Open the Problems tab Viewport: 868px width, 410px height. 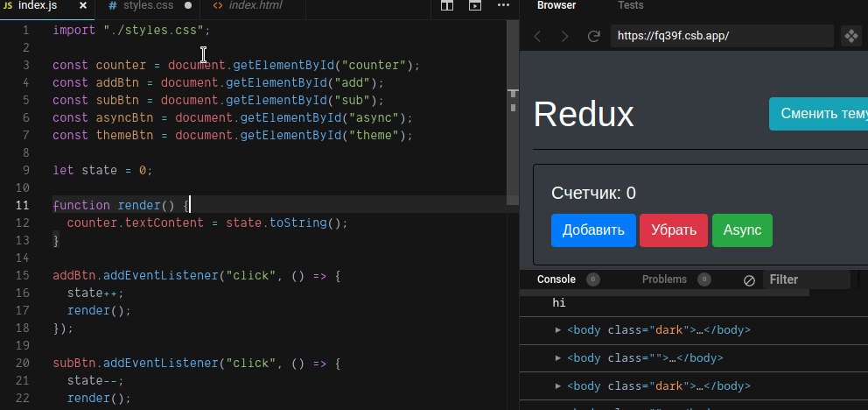(664, 279)
